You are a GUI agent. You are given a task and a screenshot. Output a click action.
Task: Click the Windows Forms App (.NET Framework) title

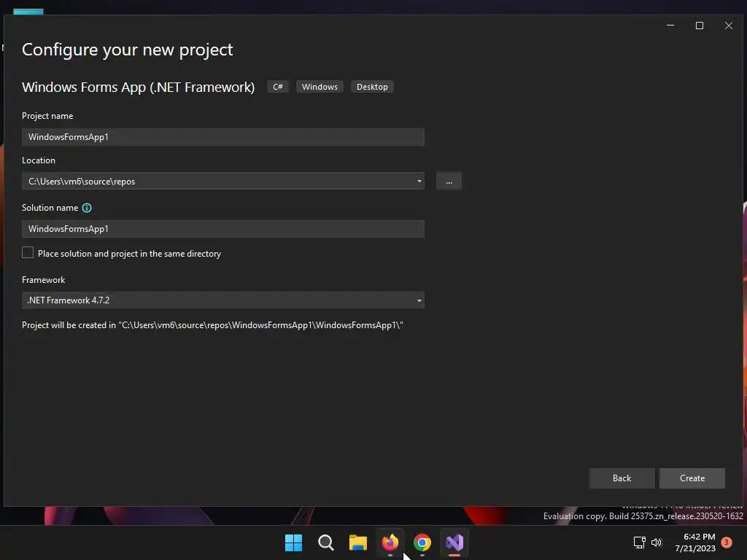138,87
